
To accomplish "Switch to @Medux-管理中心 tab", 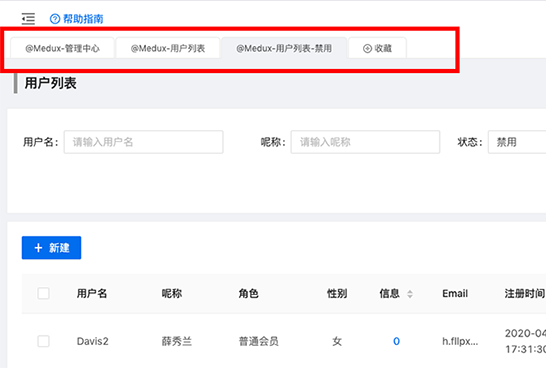I will (63, 48).
